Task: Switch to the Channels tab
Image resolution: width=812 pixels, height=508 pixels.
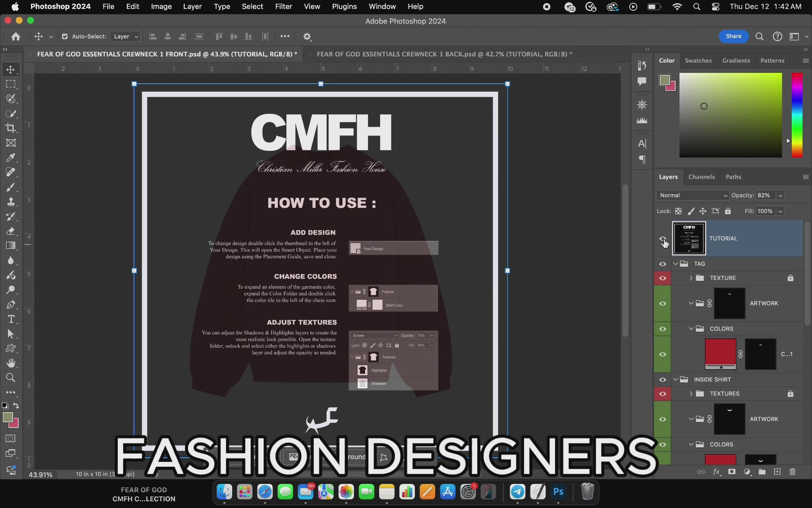Action: [x=702, y=177]
